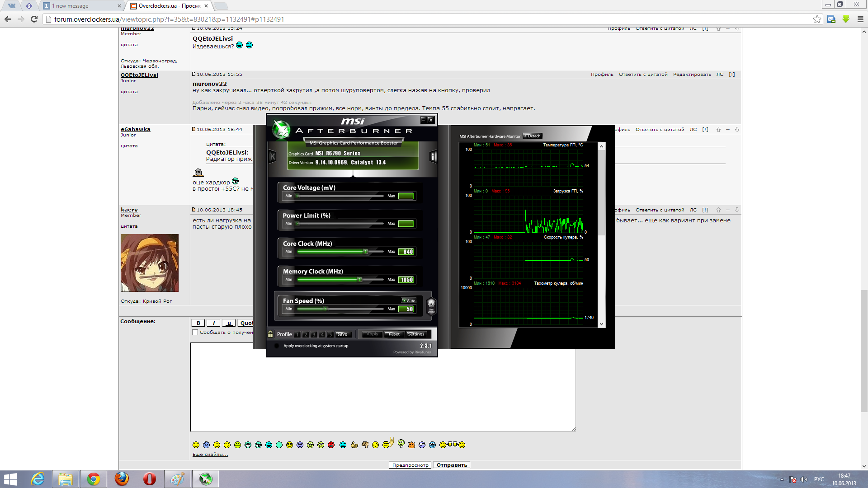Viewport: 868px width, 488px height.
Task: Go back with the browser back arrow
Action: pyautogui.click(x=8, y=19)
